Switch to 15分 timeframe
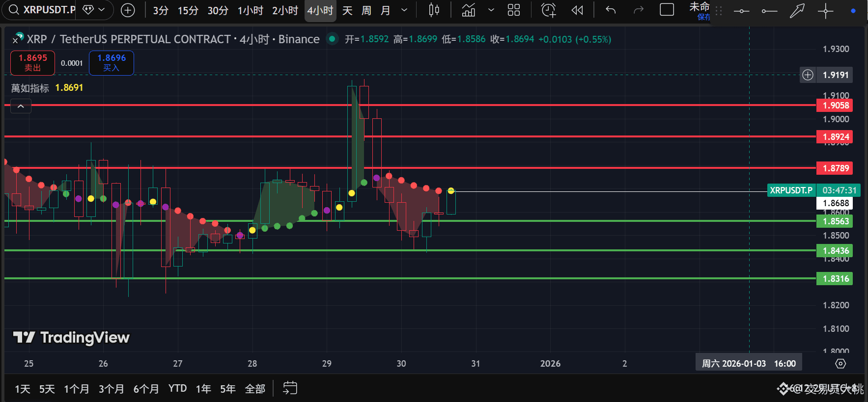The width and height of the screenshot is (868, 402). coord(188,10)
